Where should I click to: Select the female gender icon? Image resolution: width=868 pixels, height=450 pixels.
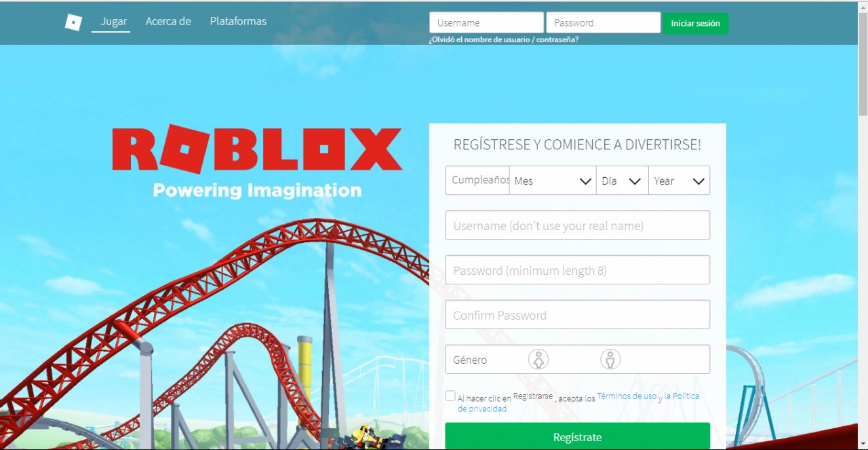pos(538,360)
